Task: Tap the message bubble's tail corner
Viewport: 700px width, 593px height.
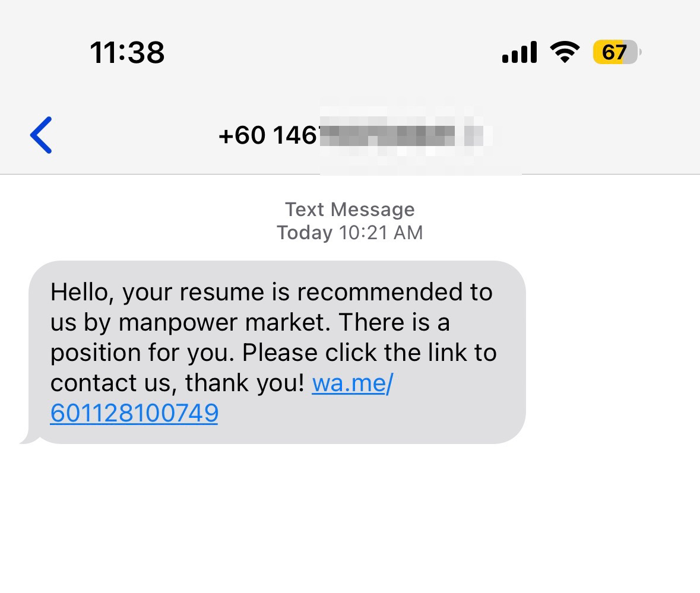Action: pos(26,439)
